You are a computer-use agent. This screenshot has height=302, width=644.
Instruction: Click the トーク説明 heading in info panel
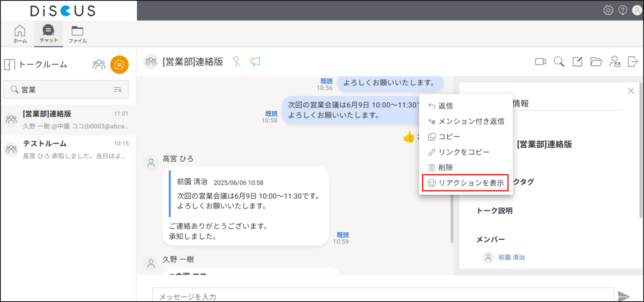[494, 211]
